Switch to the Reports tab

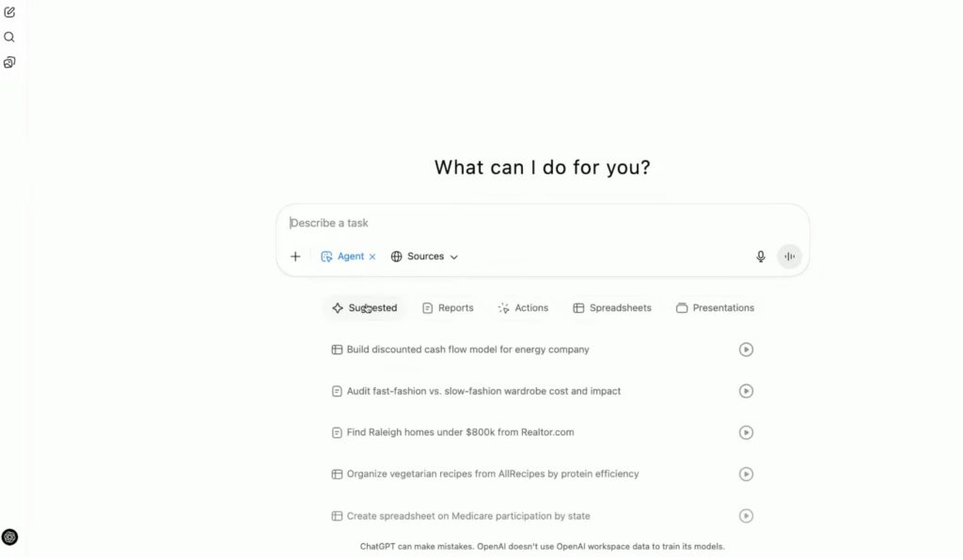448,308
